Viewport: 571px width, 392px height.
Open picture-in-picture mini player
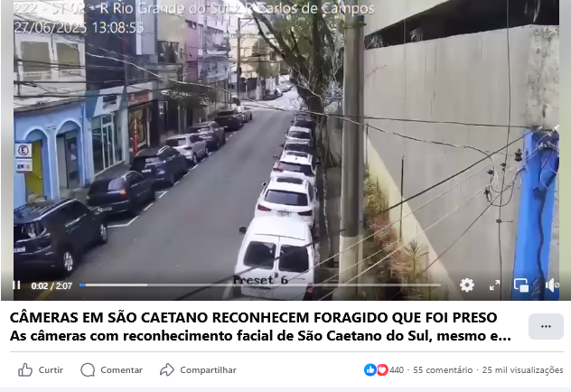[521, 285]
